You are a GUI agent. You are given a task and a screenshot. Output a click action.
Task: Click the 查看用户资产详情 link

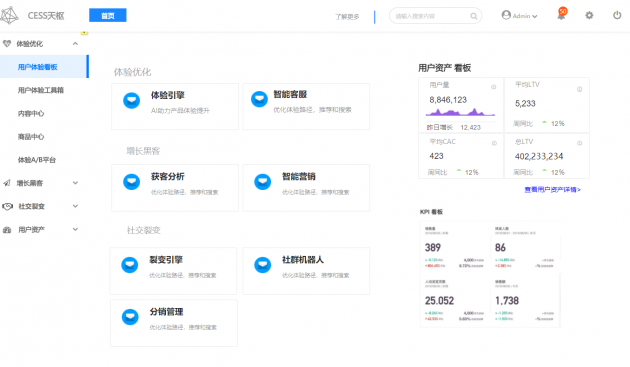552,189
